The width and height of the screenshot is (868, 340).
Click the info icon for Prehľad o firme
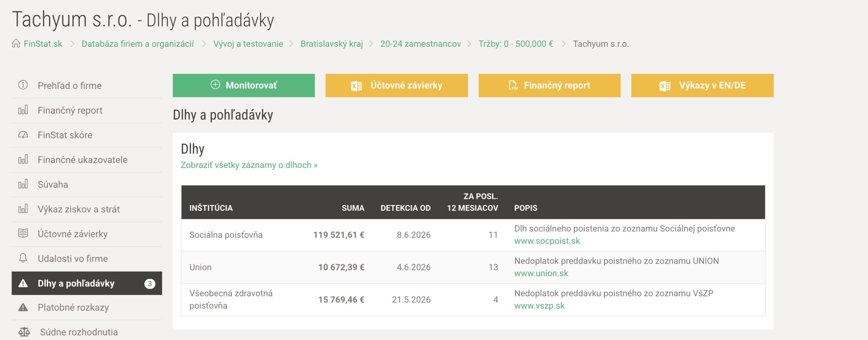(23, 85)
